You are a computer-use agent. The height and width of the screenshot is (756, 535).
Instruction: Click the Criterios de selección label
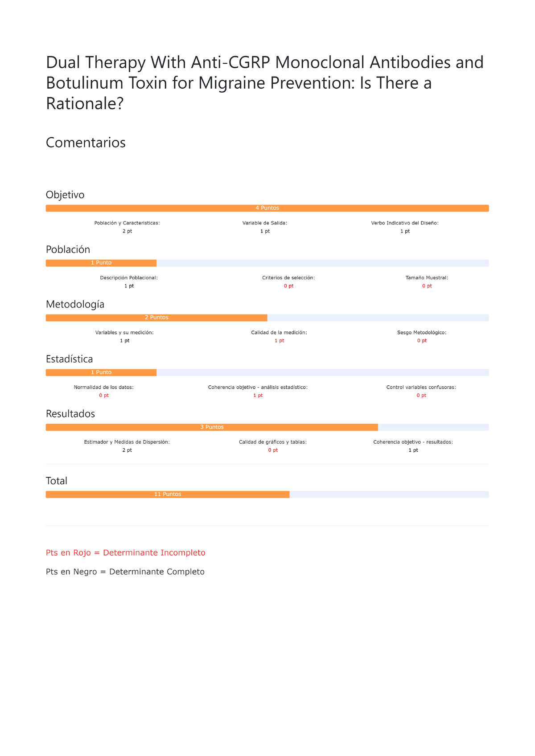(x=288, y=278)
